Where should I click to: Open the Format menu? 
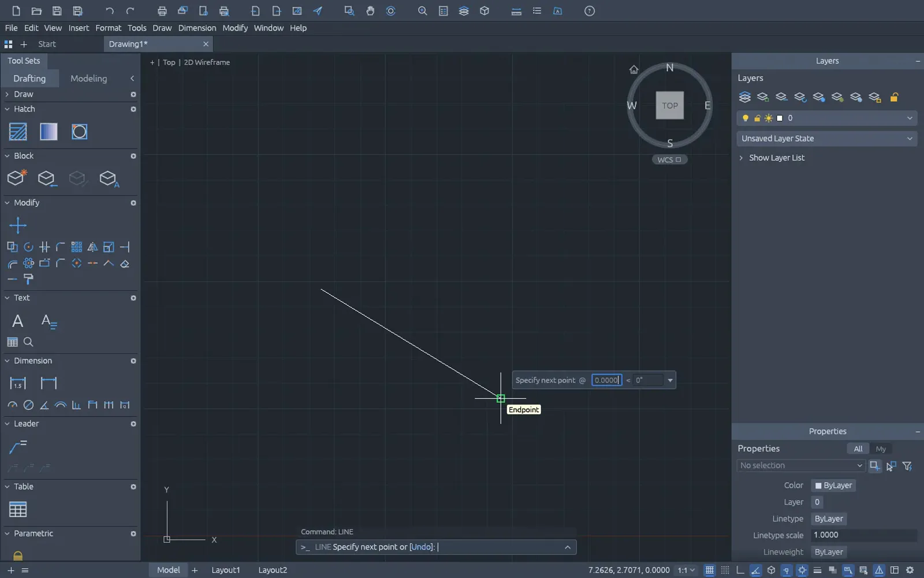point(108,28)
